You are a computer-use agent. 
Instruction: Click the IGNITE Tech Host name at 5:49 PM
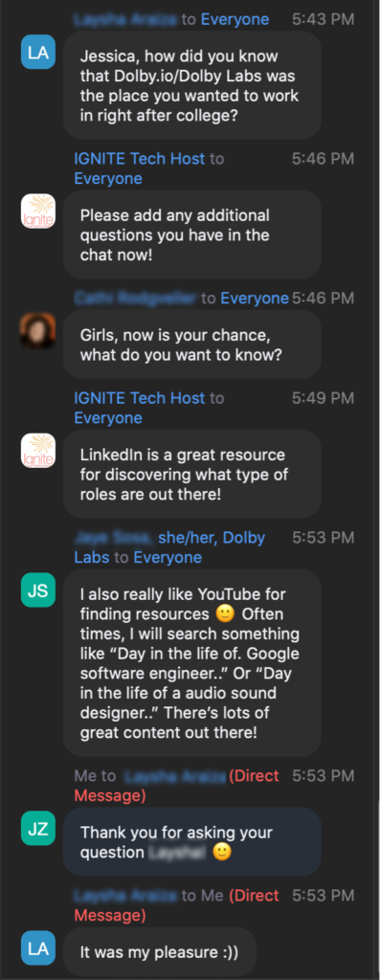[x=140, y=397]
